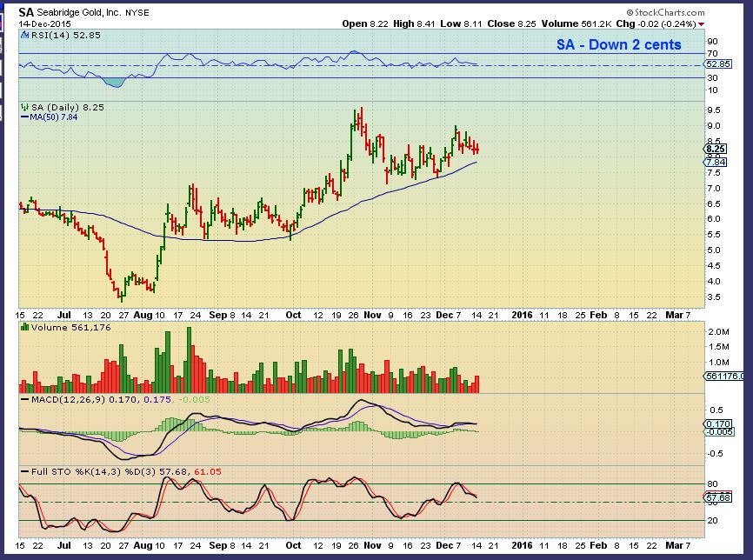The width and height of the screenshot is (753, 560).
Task: Click the Volume legend bar icon
Action: [x=23, y=330]
